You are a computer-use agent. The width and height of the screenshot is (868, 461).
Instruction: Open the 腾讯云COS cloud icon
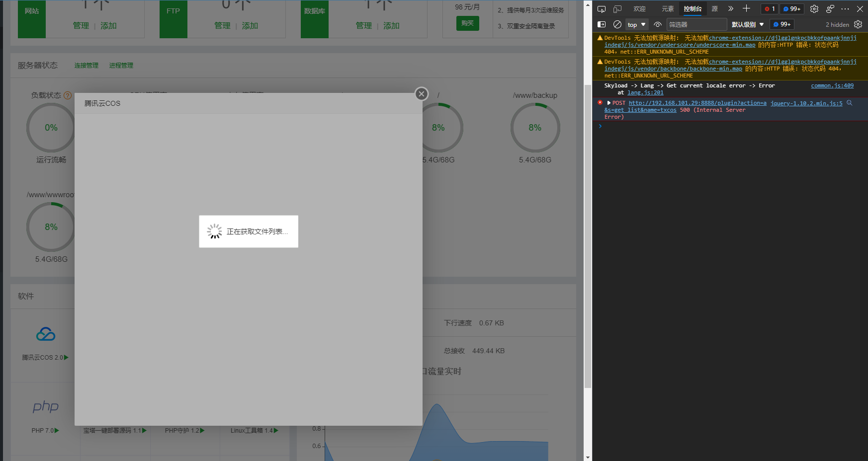pyautogui.click(x=46, y=334)
